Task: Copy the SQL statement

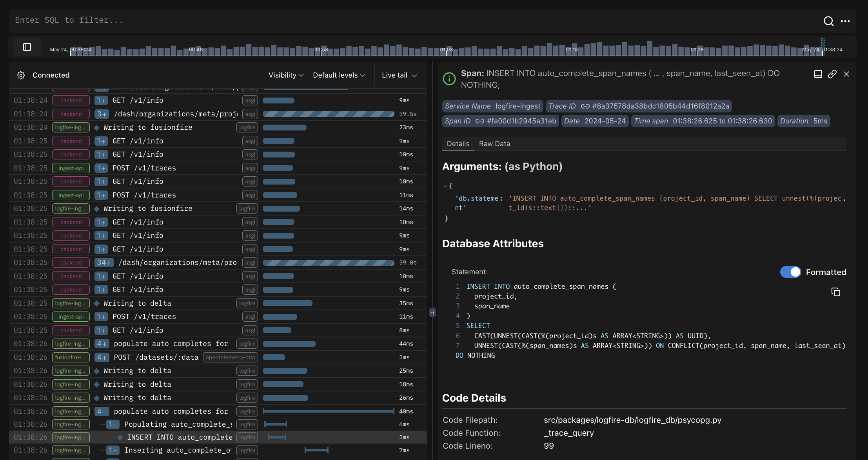Action: 836,292
